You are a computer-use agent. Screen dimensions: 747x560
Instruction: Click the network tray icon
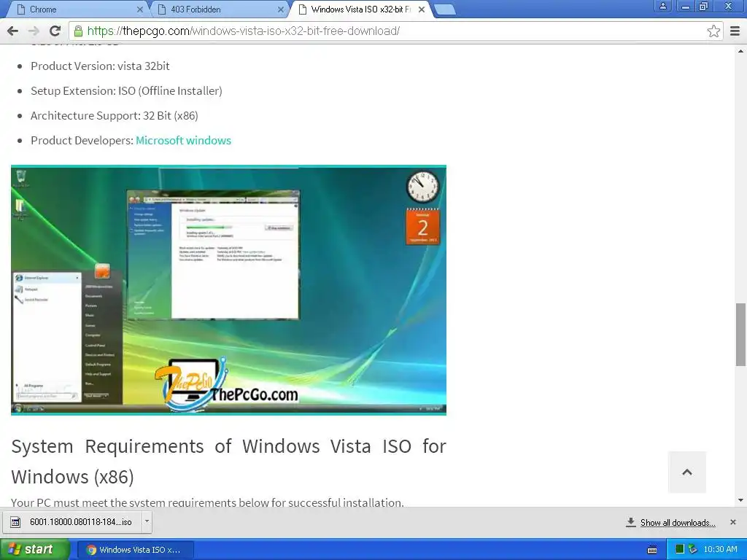click(693, 550)
